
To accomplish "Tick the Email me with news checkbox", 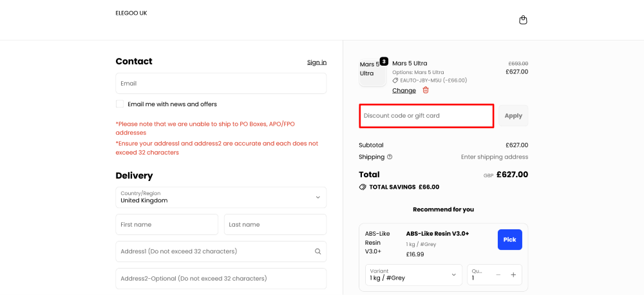I will click(x=120, y=104).
